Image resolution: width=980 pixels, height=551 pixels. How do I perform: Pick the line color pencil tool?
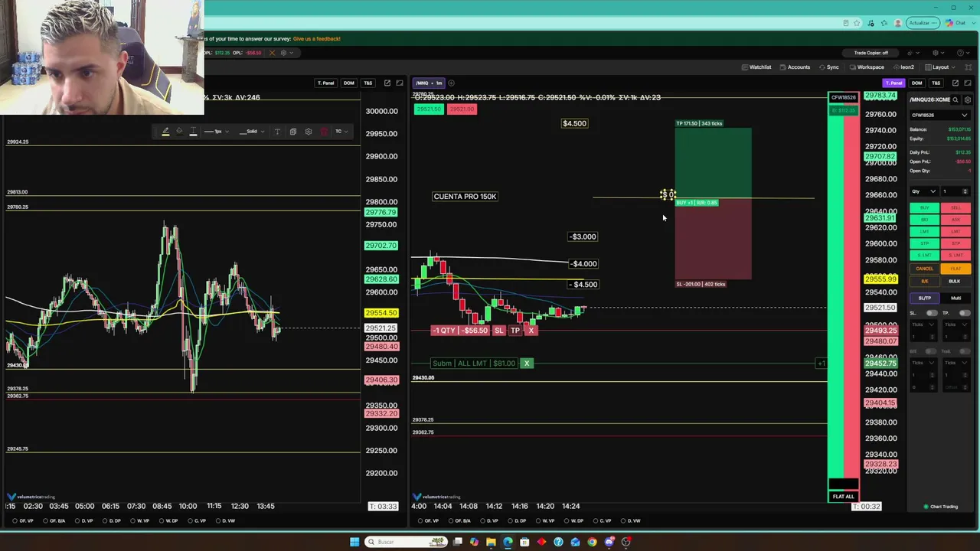coord(165,132)
